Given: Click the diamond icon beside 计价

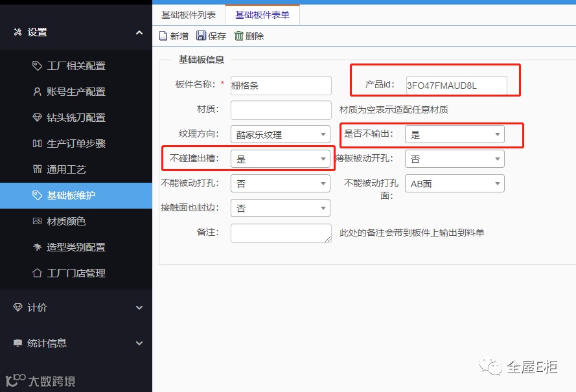Looking at the screenshot, I should [x=17, y=307].
